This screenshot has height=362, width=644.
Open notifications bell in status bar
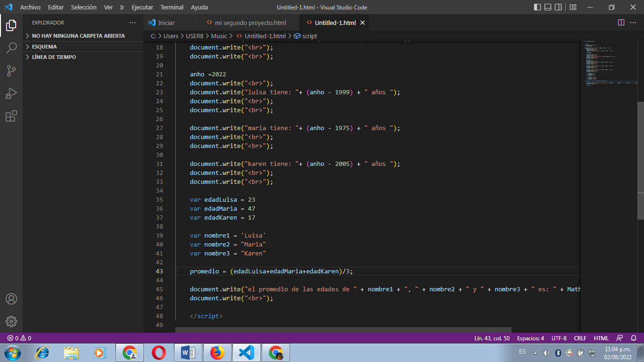(634, 338)
